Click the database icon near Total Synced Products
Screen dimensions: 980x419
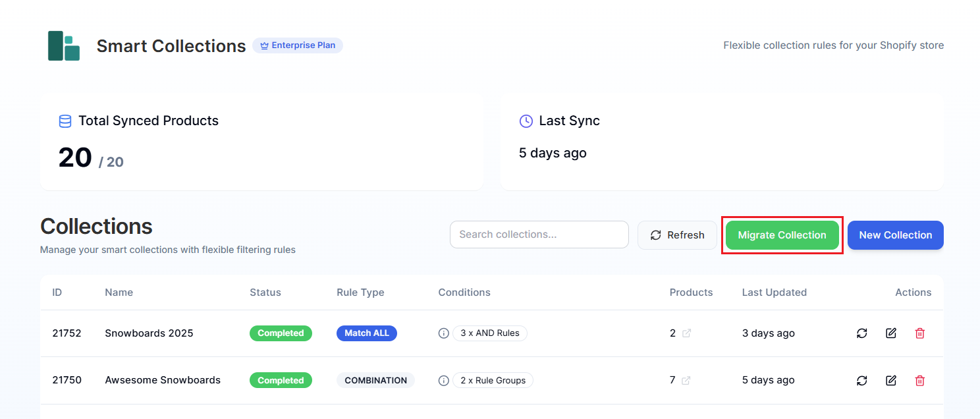click(x=65, y=121)
